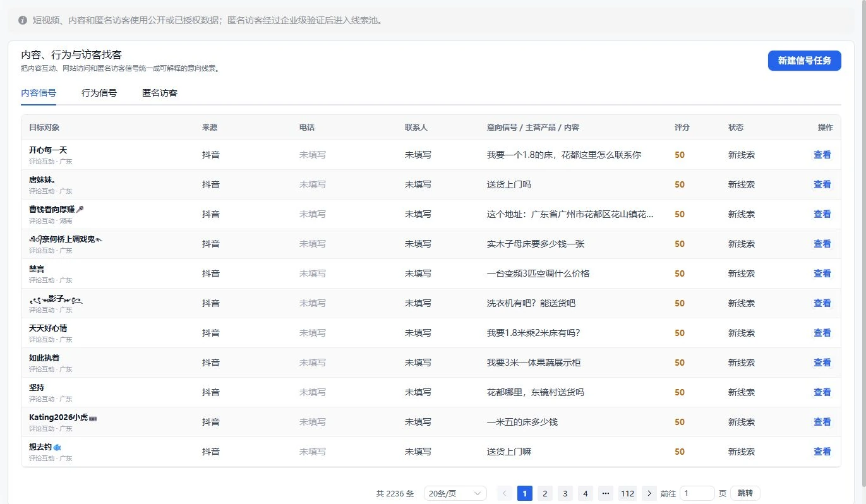Click the text 实木子母床要多少钱一张
Screen dimensions: 866x504
(x=536, y=244)
